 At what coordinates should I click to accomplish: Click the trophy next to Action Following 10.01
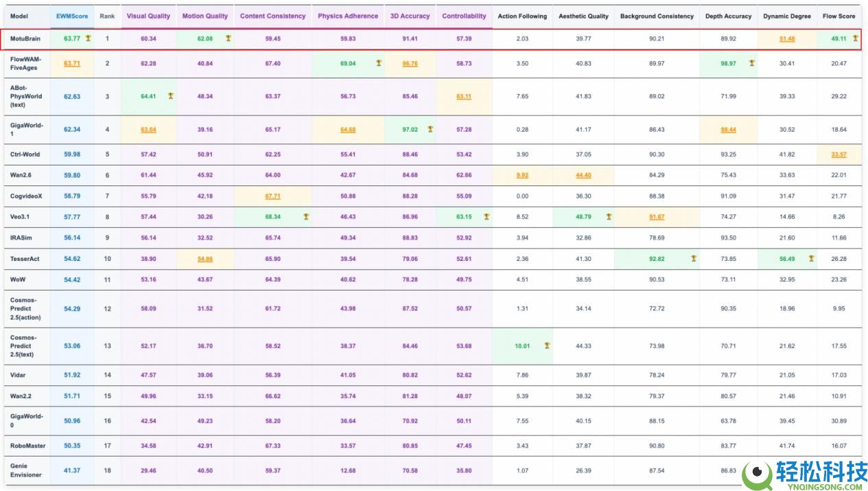click(547, 346)
